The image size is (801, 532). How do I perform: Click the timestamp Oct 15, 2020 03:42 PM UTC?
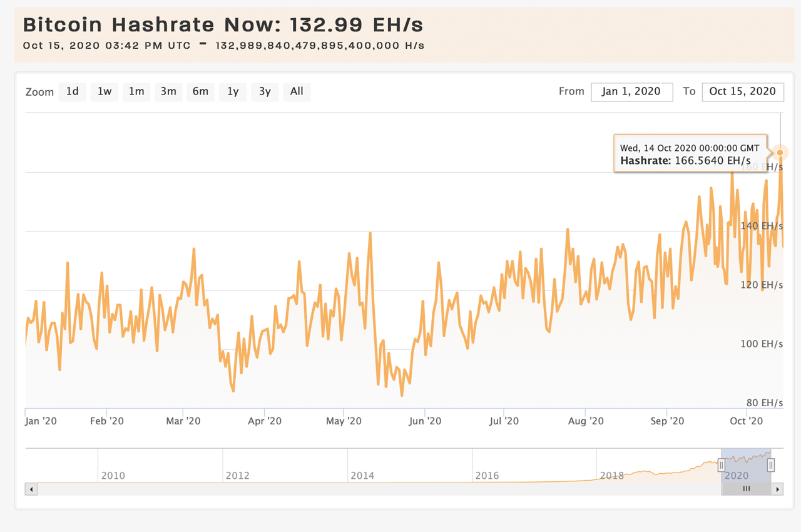[x=106, y=46]
